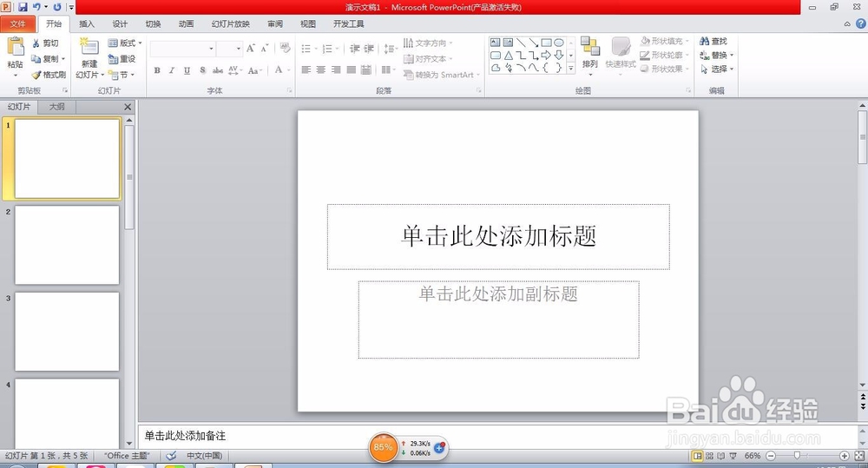Choose the isosceles triangle shape

[x=508, y=55]
